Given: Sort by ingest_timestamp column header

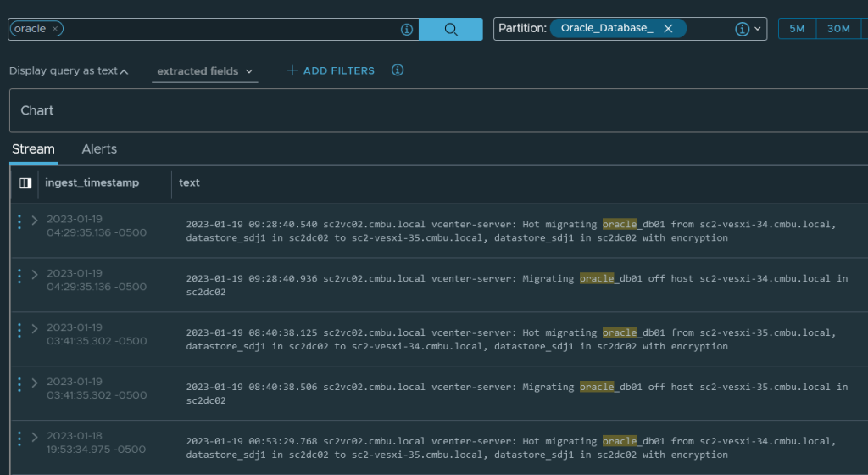Looking at the screenshot, I should tap(92, 182).
